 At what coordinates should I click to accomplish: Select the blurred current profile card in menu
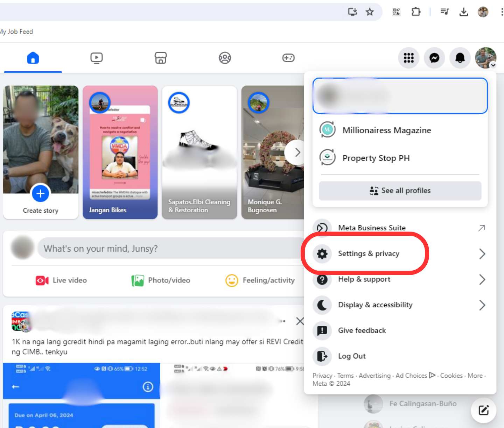click(x=400, y=95)
